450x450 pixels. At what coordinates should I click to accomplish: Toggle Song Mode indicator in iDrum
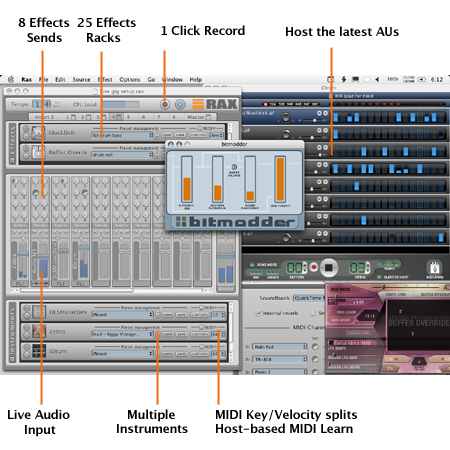pyautogui.click(x=252, y=264)
